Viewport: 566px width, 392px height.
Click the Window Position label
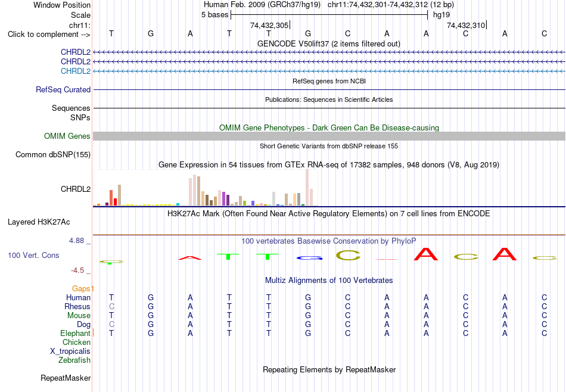pos(62,5)
